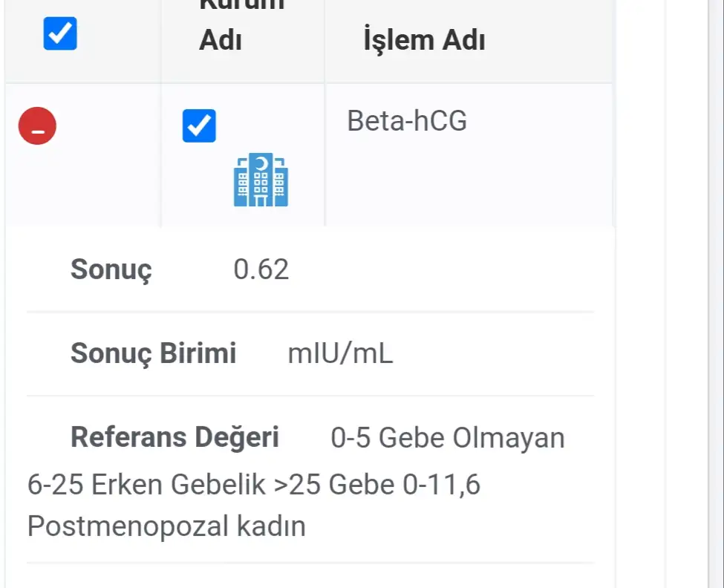Collapse the Beta-hCG row with red minus icon
The image size is (724, 588).
pos(37,125)
